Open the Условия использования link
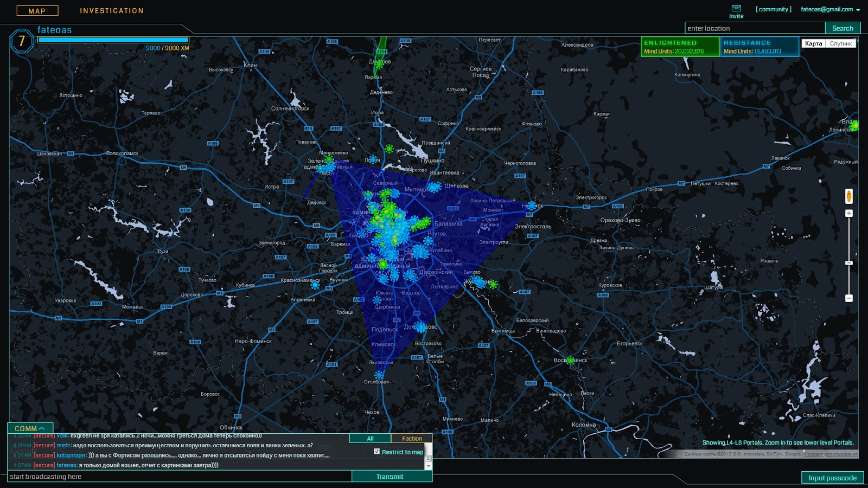 tap(831, 454)
